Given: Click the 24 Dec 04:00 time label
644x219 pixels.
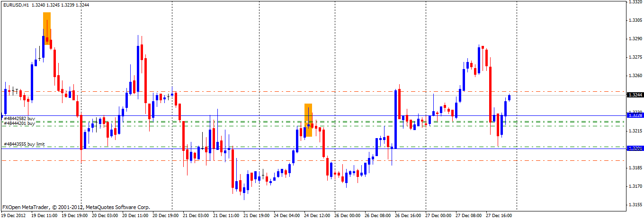Looking at the screenshot, I should pyautogui.click(x=287, y=215).
